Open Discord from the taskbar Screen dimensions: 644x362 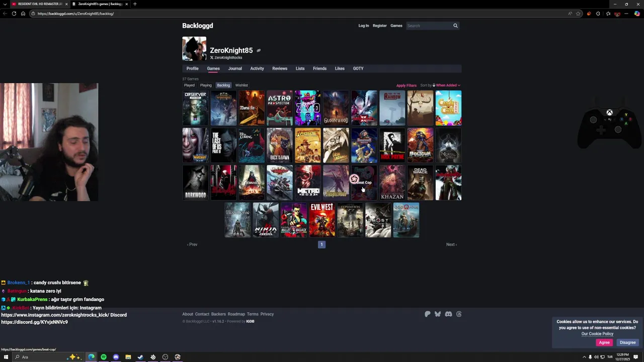pos(116,357)
